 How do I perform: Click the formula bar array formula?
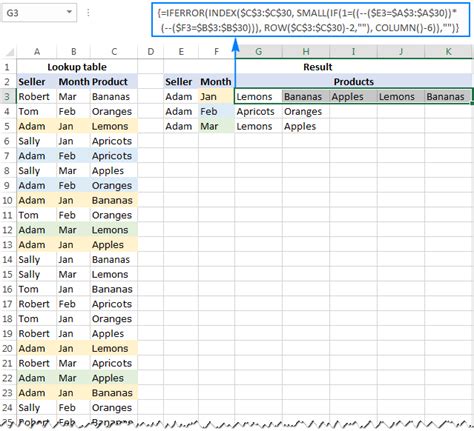310,20
